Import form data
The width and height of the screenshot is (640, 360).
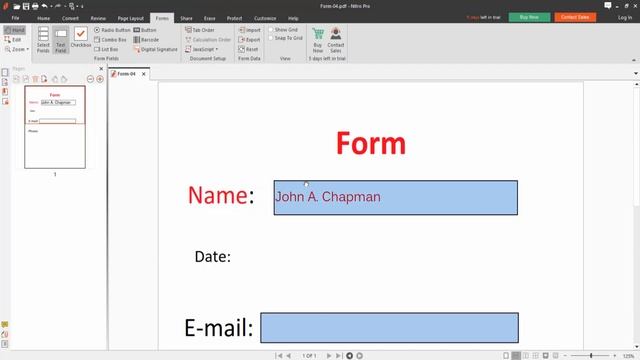click(x=249, y=30)
